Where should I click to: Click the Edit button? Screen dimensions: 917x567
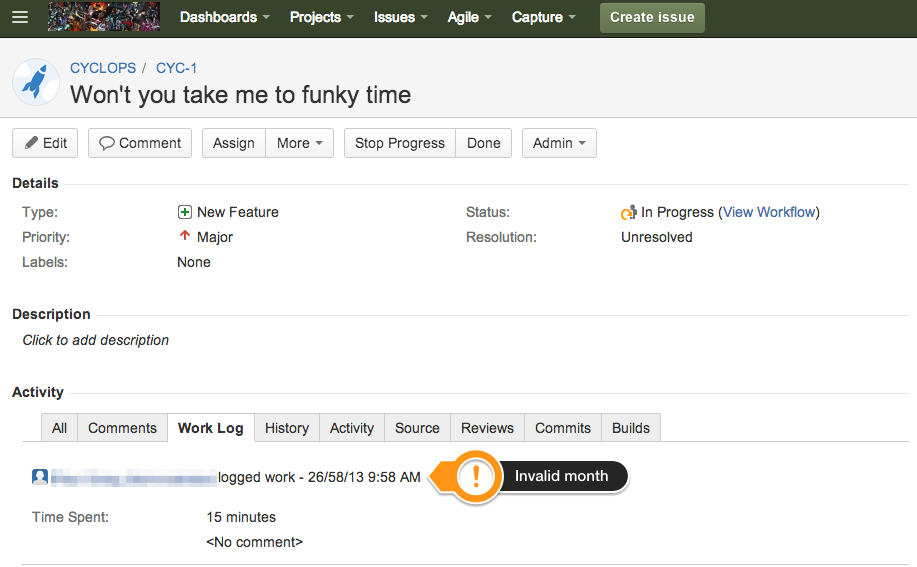coord(45,143)
